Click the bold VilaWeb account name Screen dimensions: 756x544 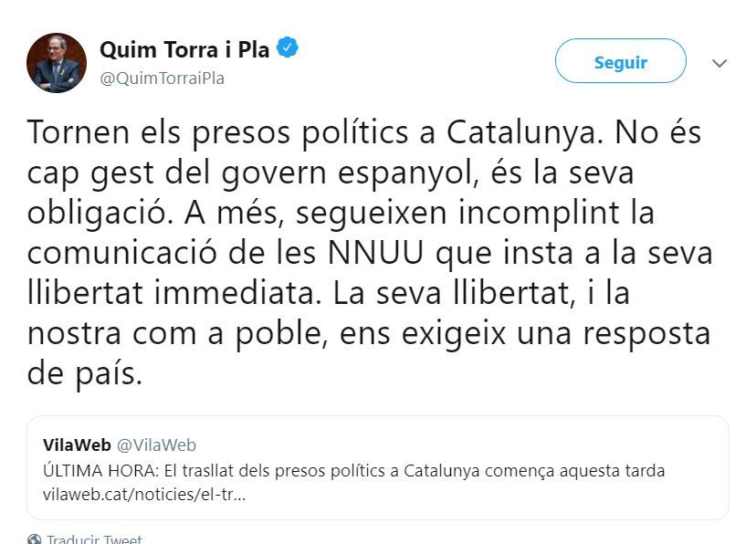[77, 445]
